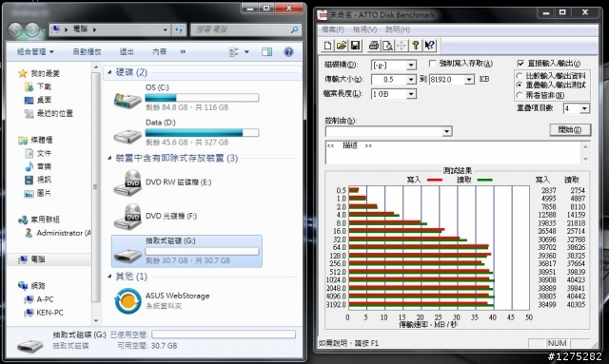This screenshot has width=609, height=364.
Task: Click the C: drive usage bar
Action: click(x=202, y=98)
